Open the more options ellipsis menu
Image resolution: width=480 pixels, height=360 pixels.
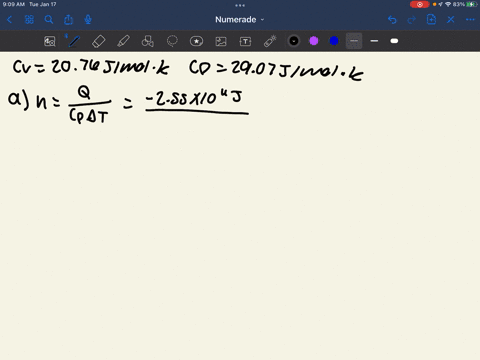tap(470, 20)
